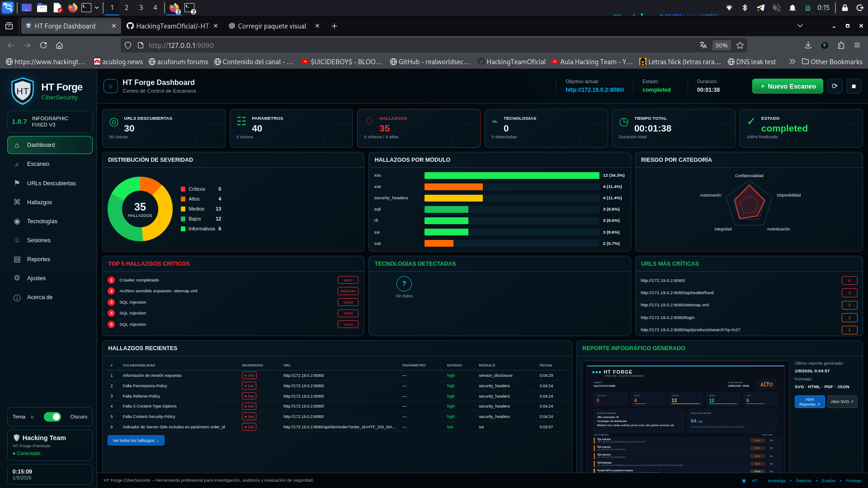The image size is (868, 488).
Task: Switch to workspace 2 in taskbar
Action: click(127, 8)
